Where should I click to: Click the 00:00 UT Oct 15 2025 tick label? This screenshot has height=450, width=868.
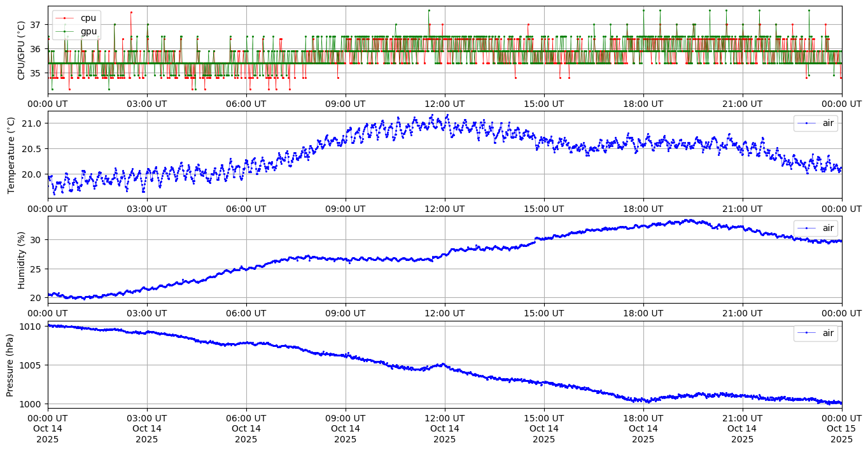841,428
